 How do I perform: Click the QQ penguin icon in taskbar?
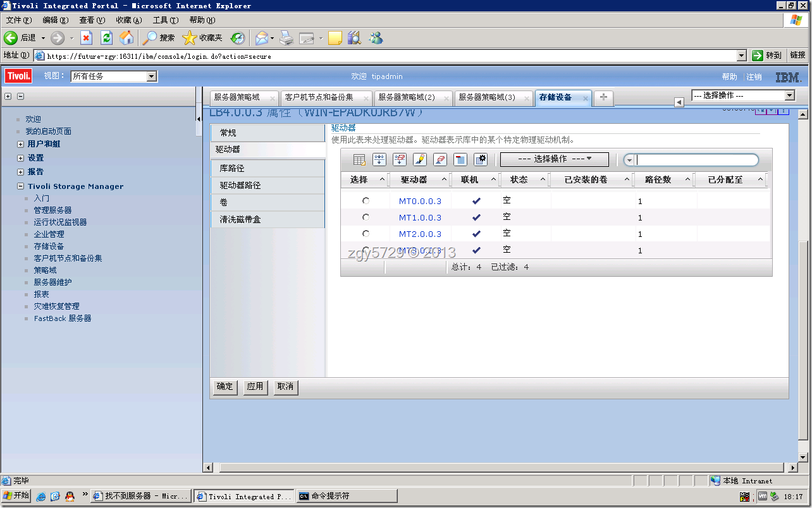click(x=70, y=497)
